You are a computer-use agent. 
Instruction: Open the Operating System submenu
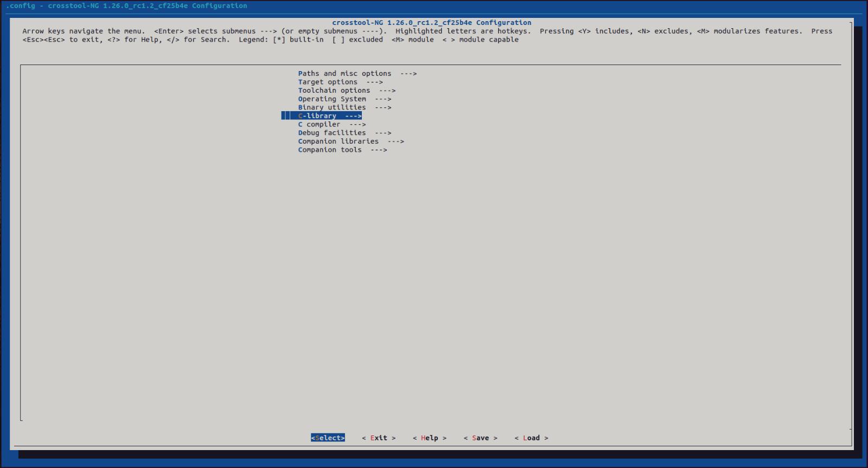point(344,99)
